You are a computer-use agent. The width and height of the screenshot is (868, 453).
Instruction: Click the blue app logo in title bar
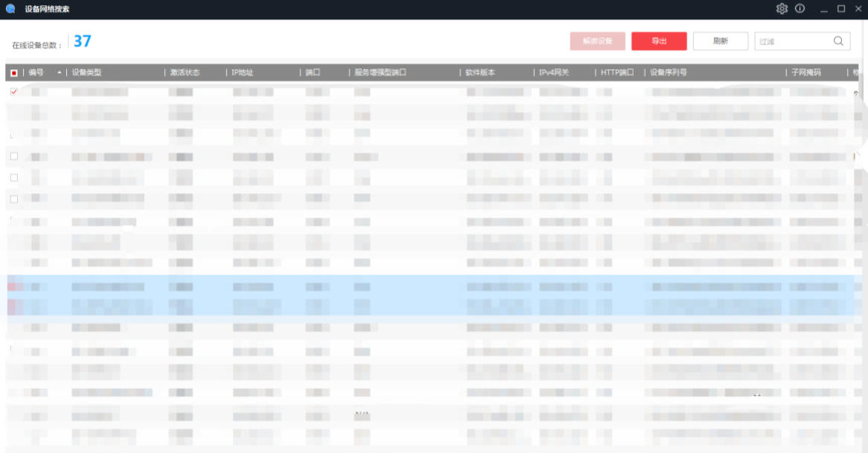pos(10,9)
